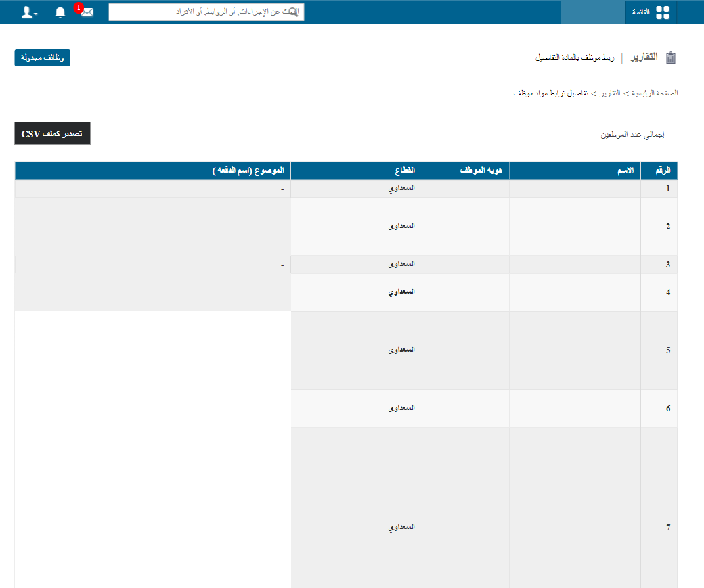704x588 pixels.
Task: Click the هوية الموظف column header
Action: tap(466, 171)
